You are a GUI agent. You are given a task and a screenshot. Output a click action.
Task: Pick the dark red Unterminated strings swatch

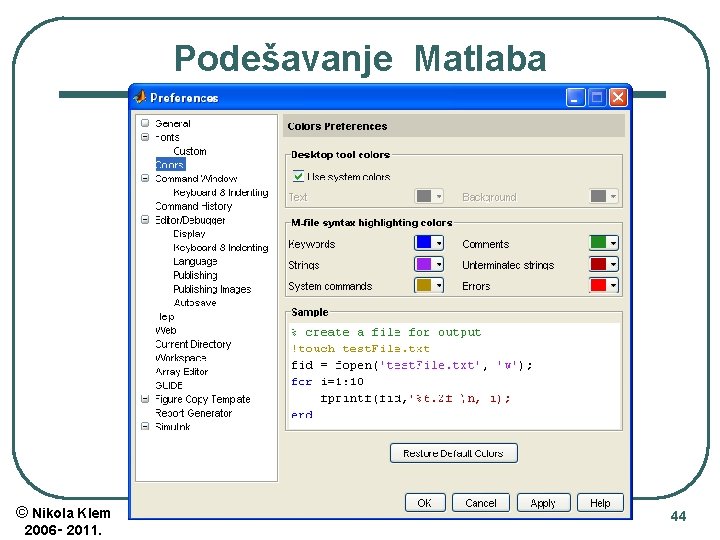(x=598, y=264)
